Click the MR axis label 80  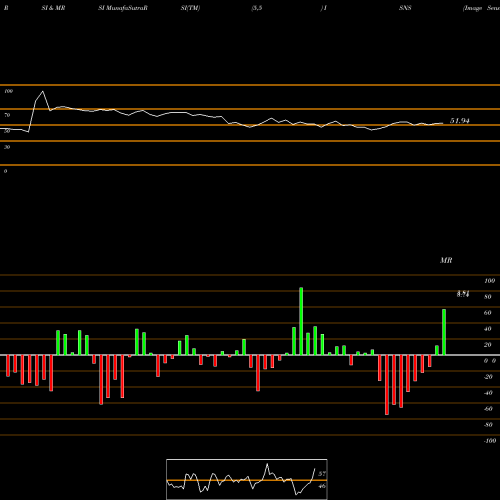[488, 297]
